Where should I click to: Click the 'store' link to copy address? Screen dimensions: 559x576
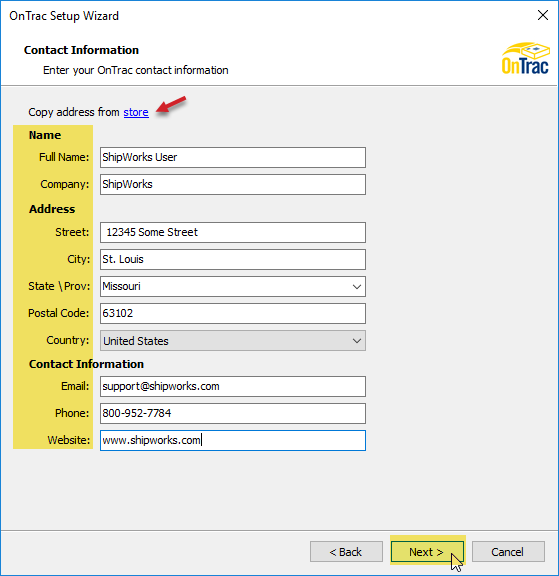point(136,112)
